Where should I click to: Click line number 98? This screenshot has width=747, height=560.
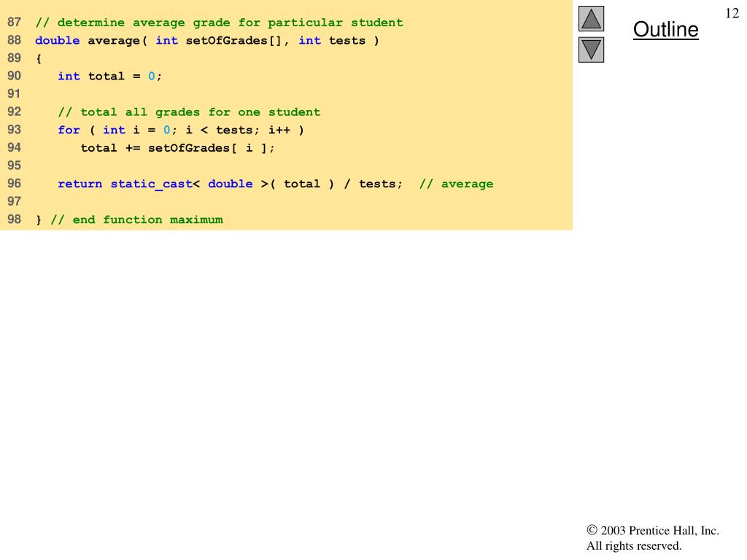click(x=15, y=219)
